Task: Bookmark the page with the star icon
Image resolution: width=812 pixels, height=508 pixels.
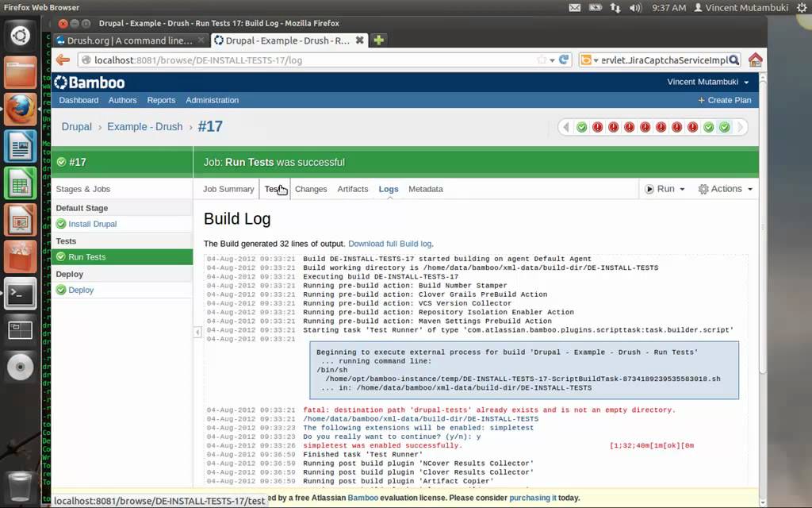Action: point(542,60)
